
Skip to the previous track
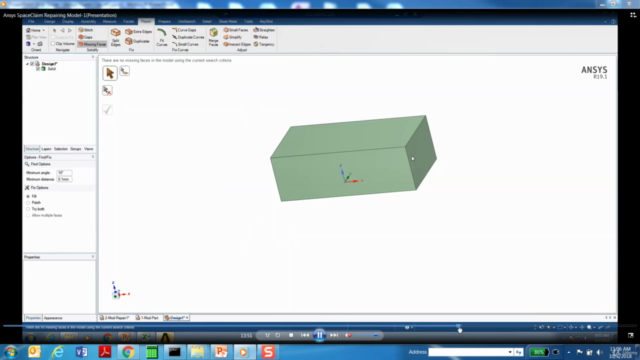tap(305, 335)
